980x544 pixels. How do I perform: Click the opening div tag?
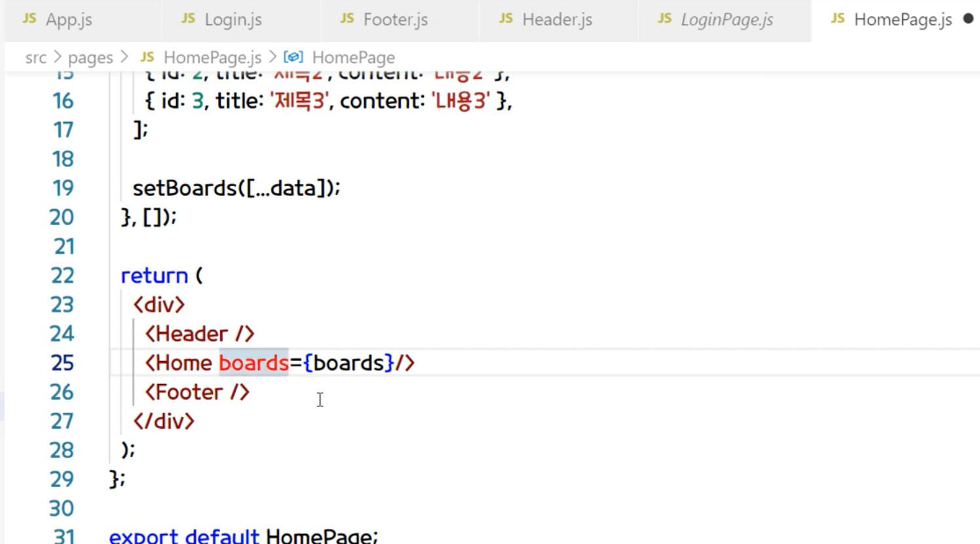(x=159, y=305)
